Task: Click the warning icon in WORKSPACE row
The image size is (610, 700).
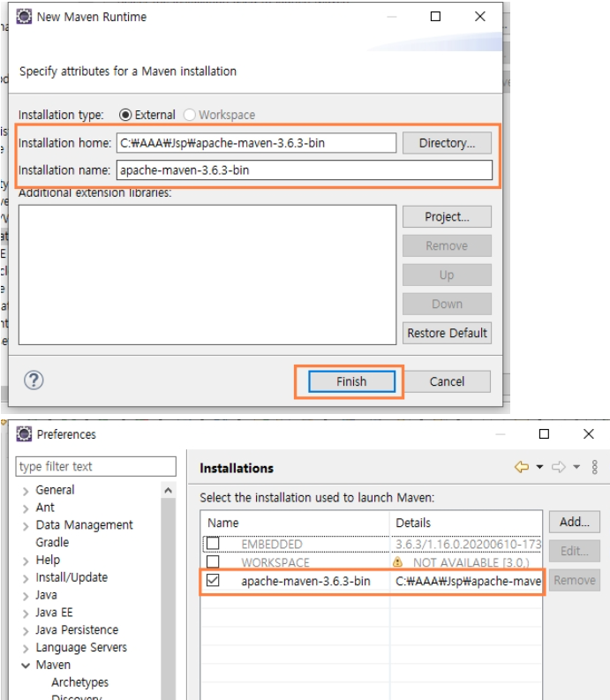Action: coord(397,561)
